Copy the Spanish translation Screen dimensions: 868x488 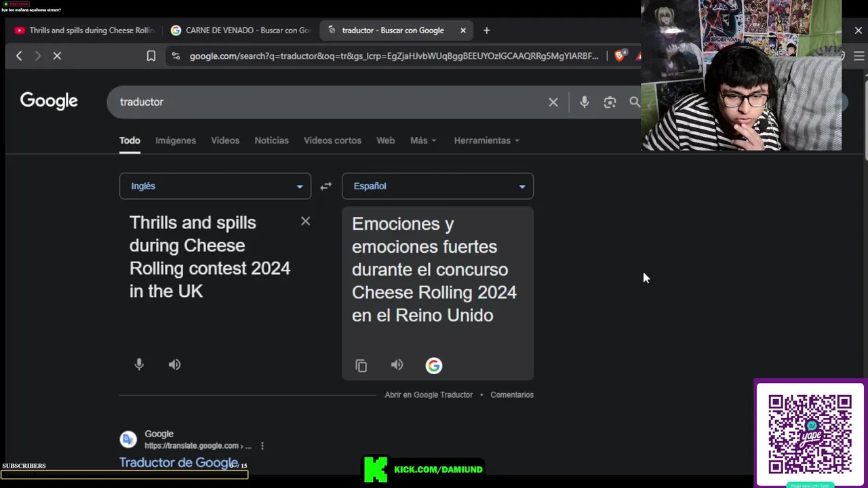361,366
